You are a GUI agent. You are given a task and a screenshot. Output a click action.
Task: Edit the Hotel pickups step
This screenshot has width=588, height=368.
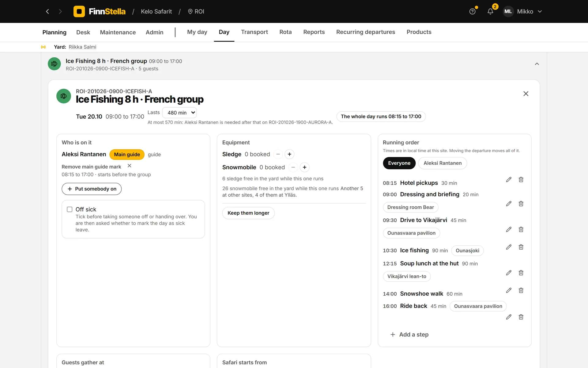tap(509, 179)
